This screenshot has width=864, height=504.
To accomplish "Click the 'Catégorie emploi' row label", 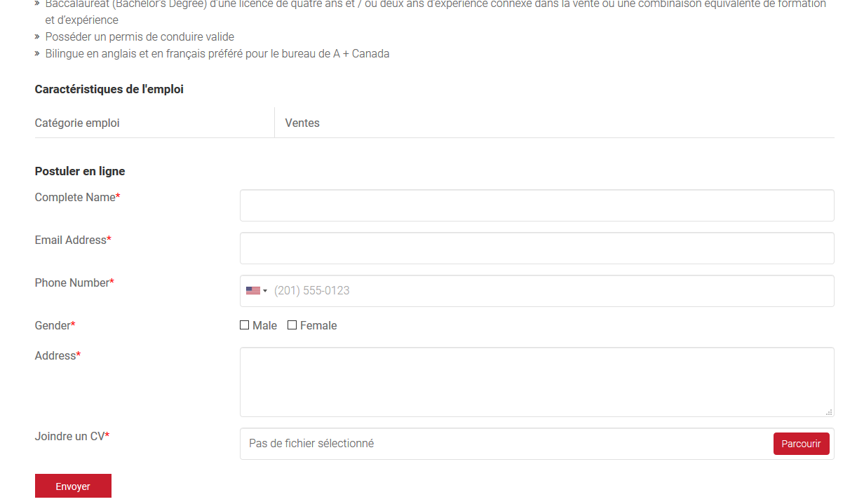I will click(77, 123).
